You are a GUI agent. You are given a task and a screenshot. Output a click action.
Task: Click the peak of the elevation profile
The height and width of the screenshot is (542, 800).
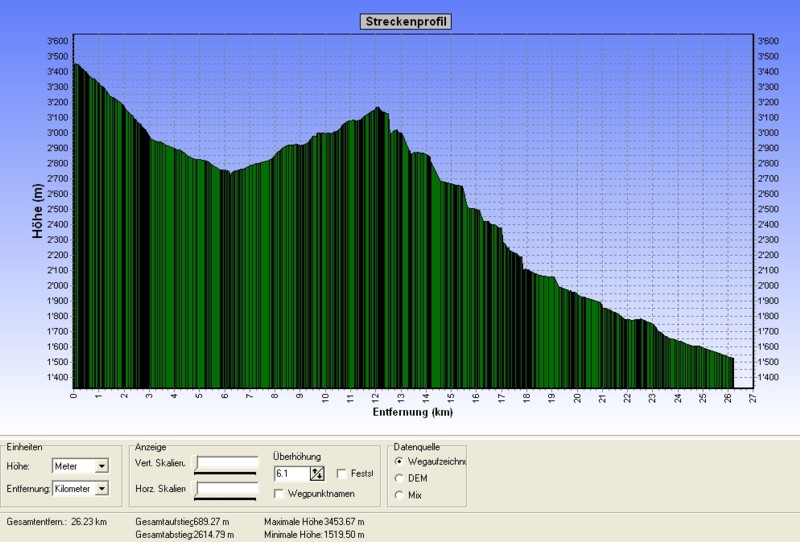[377, 108]
